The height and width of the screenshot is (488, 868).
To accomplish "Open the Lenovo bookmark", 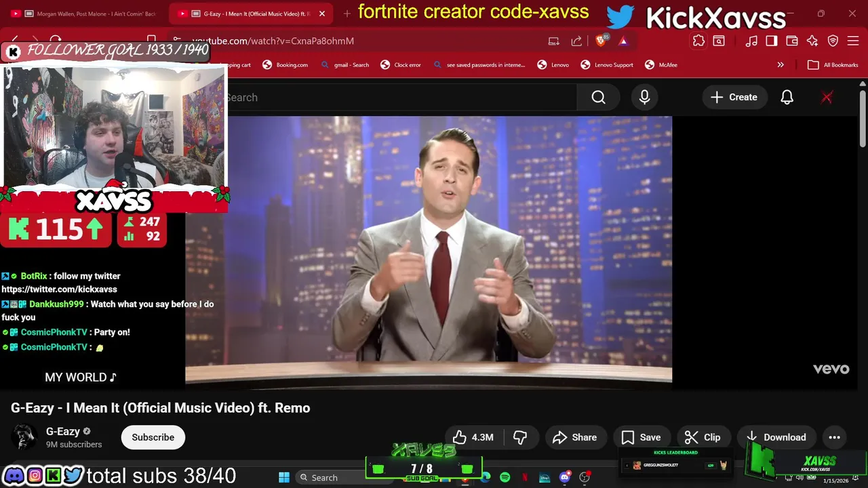I will tap(553, 65).
